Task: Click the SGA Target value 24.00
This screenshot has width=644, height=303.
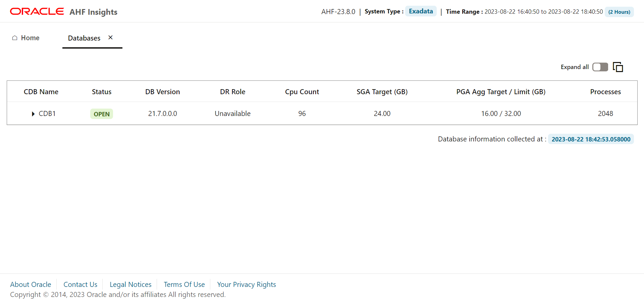Action: click(382, 114)
